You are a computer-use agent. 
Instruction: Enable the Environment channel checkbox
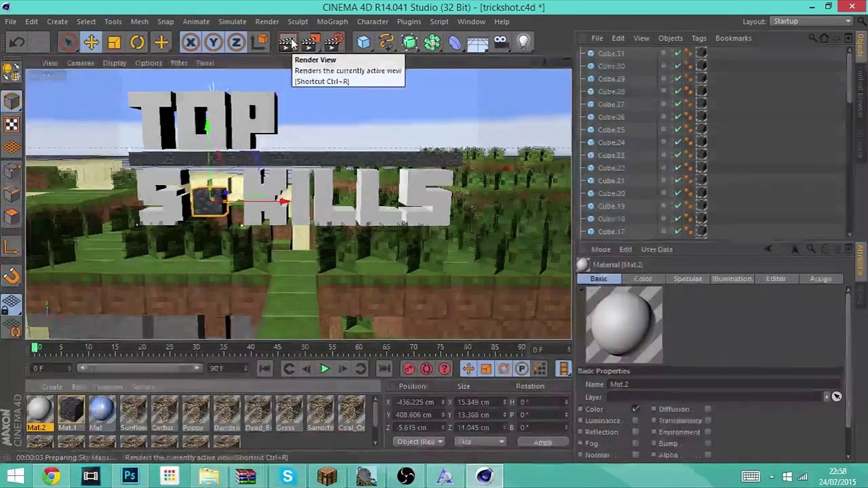(x=707, y=432)
